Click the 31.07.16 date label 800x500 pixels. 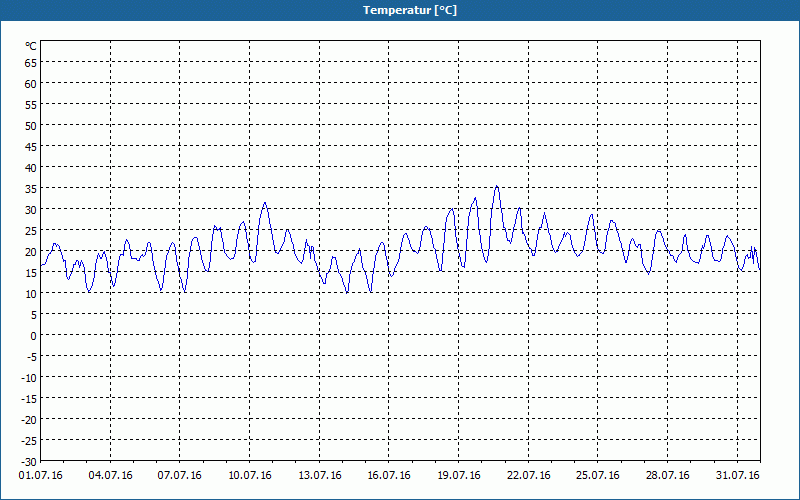(738, 475)
